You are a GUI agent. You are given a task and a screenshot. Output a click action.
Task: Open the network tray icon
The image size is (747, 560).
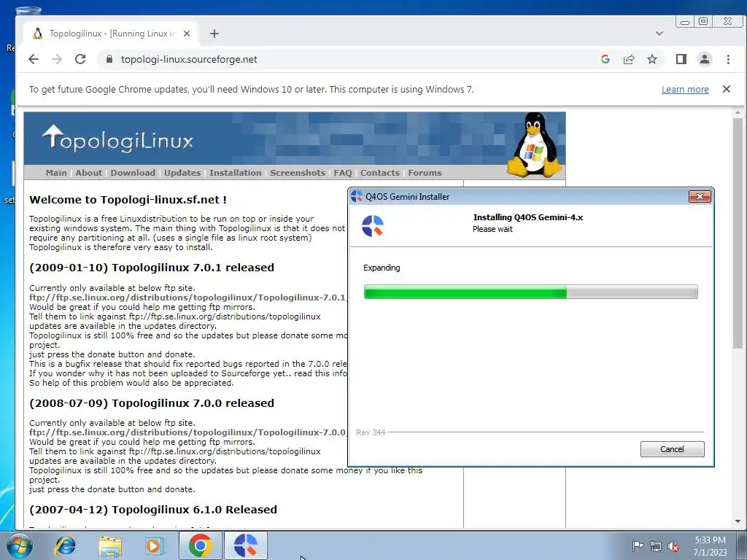point(656,546)
